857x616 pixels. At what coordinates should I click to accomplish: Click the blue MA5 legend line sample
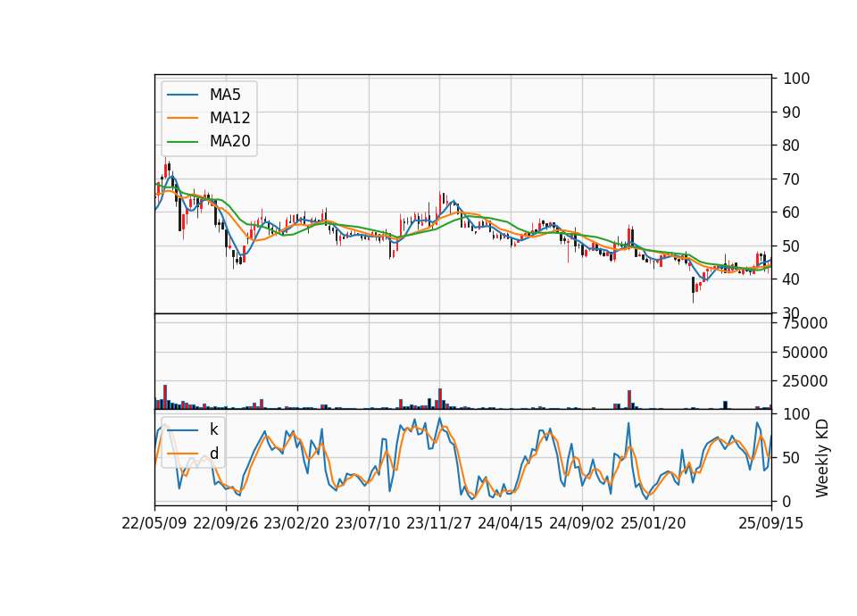(182, 95)
